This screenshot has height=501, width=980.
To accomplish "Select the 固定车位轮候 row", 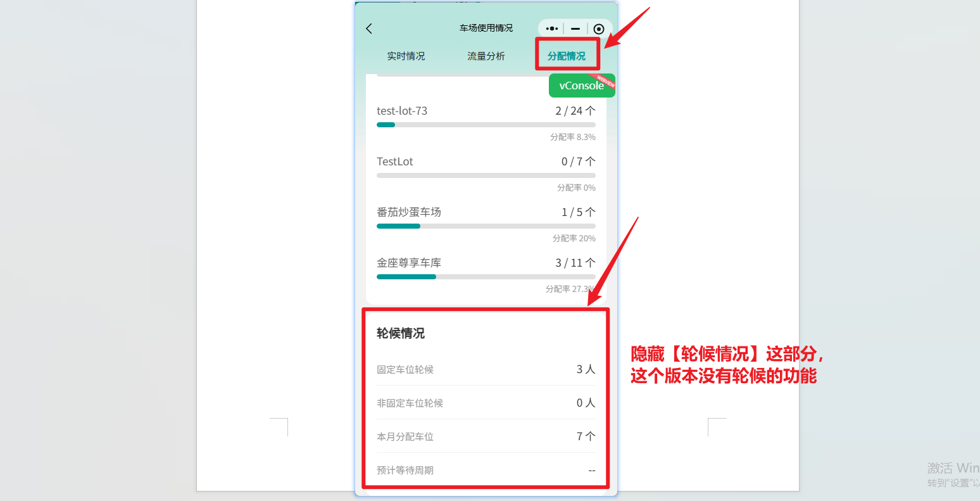I will pos(486,369).
